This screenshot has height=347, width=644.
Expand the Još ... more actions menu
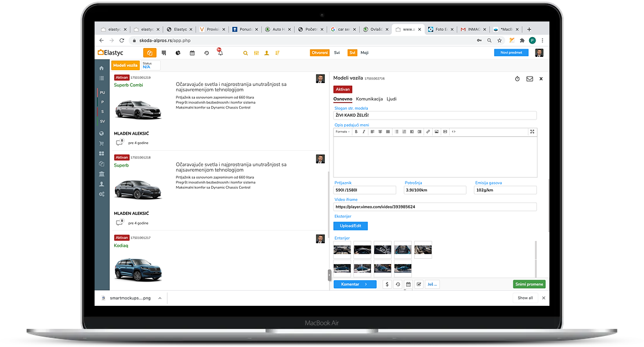tap(432, 284)
